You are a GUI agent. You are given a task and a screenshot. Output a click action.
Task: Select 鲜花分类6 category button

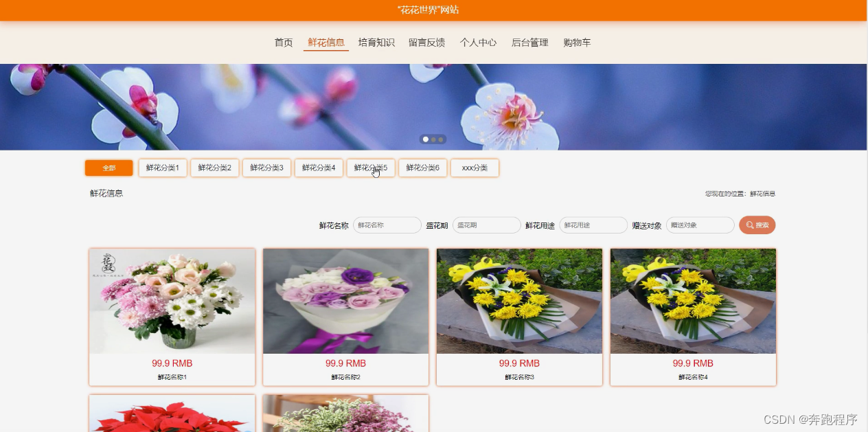coord(423,168)
